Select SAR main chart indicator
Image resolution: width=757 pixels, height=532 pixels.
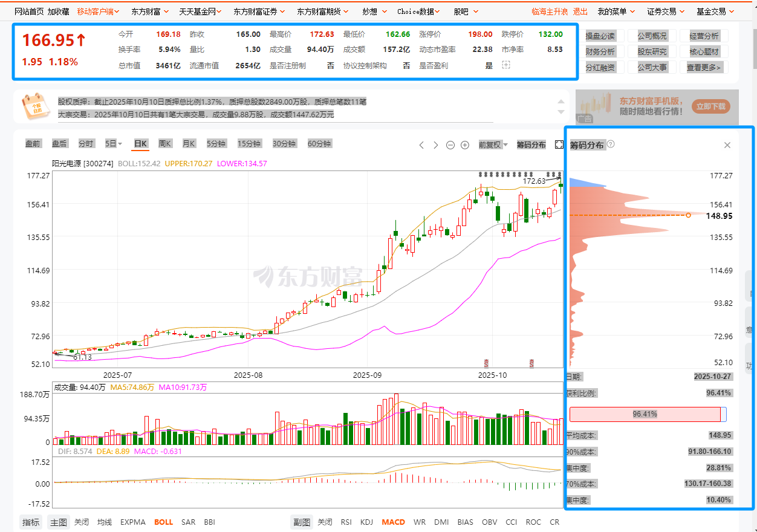click(188, 522)
